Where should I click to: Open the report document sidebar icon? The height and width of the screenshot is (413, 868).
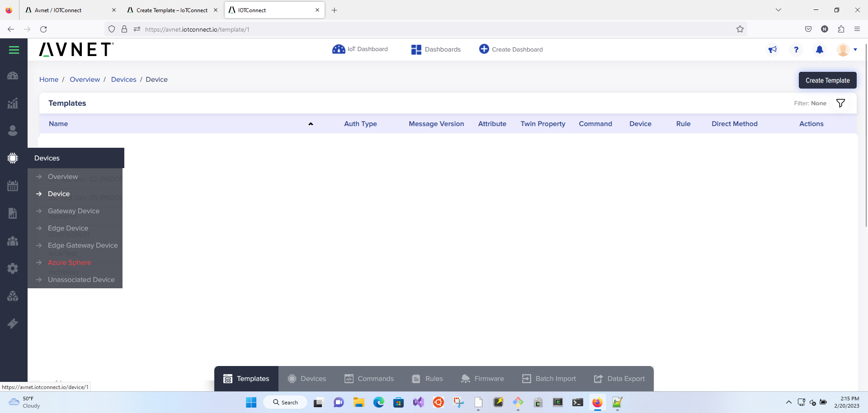(13, 213)
